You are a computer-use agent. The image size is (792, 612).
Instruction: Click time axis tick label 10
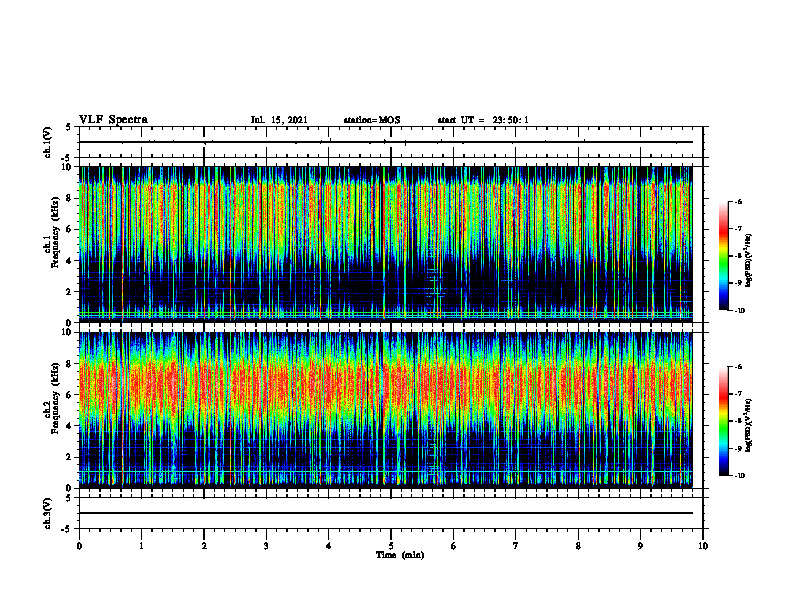pyautogui.click(x=703, y=546)
